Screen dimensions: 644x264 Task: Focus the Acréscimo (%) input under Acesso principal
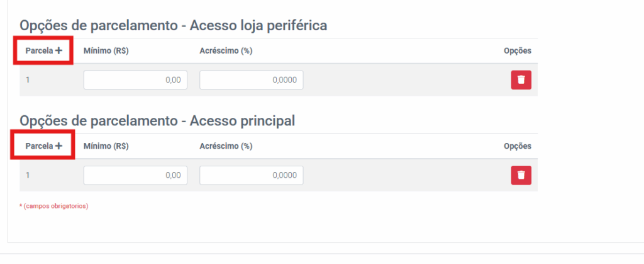point(251,175)
